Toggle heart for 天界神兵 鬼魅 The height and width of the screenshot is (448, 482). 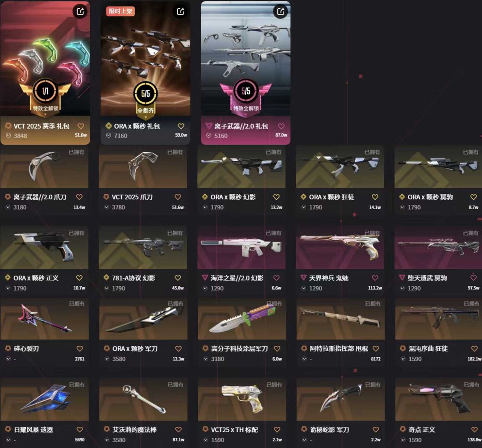point(375,278)
